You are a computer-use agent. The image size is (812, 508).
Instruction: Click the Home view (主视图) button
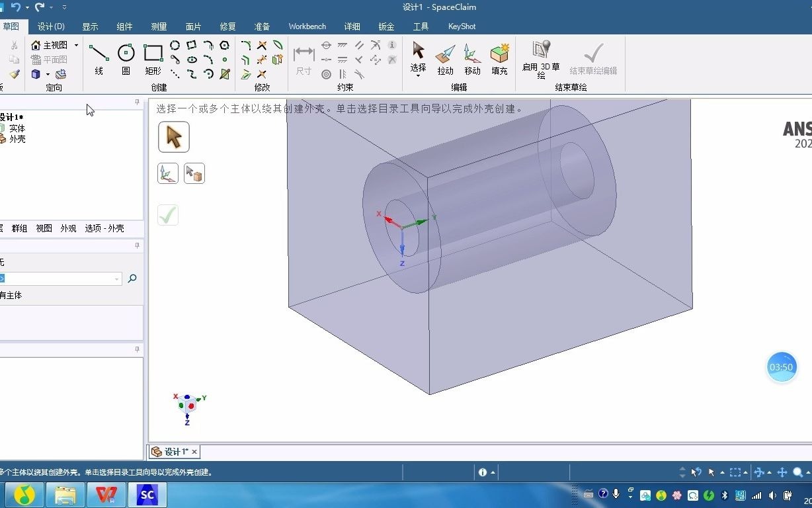point(50,45)
